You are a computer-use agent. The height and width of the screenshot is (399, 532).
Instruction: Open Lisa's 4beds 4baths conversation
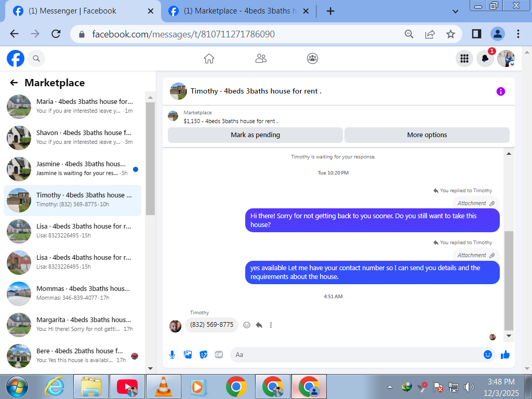click(72, 262)
